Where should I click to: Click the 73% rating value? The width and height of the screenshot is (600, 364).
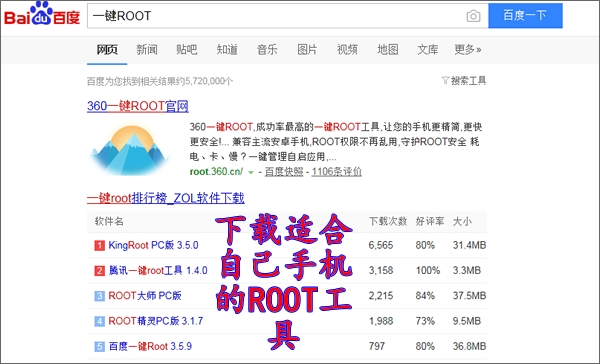(x=425, y=321)
